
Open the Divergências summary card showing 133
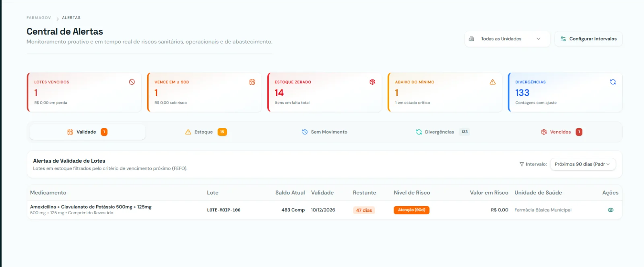coord(565,92)
